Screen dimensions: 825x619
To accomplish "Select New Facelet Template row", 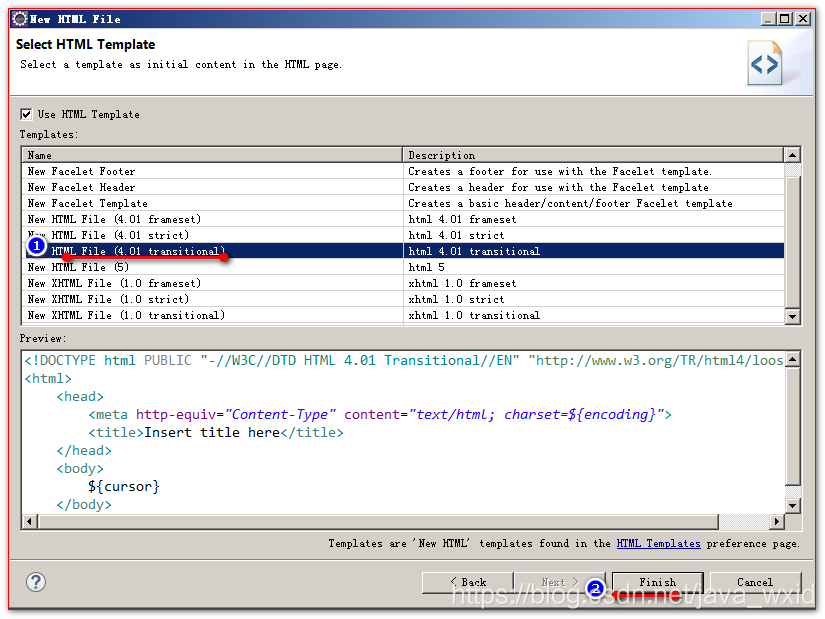I will tap(403, 203).
